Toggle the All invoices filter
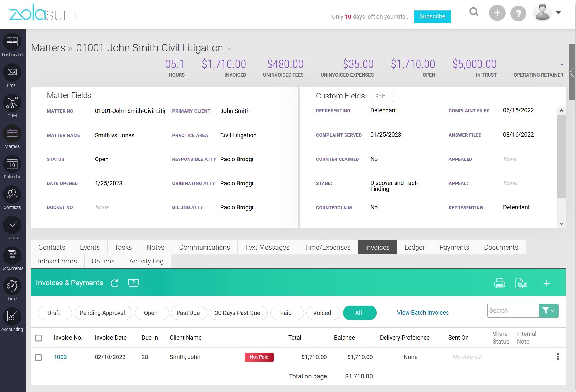Image resolution: width=576 pixels, height=392 pixels. click(x=359, y=313)
